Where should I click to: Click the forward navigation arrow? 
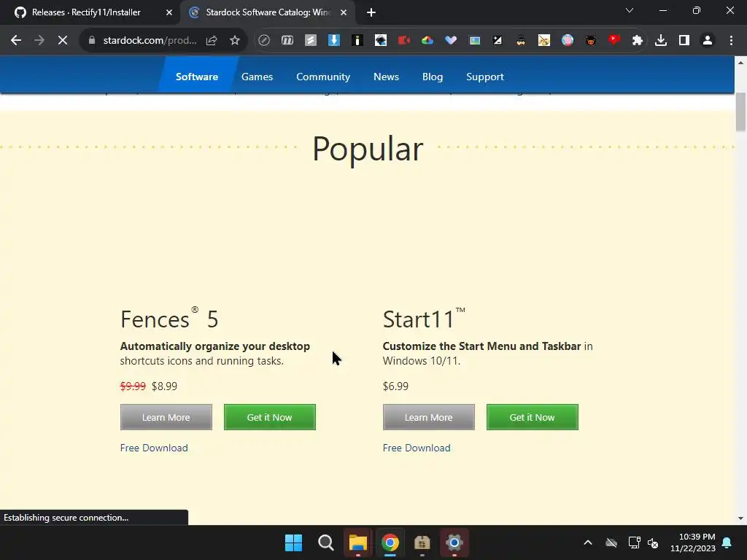[x=39, y=41]
